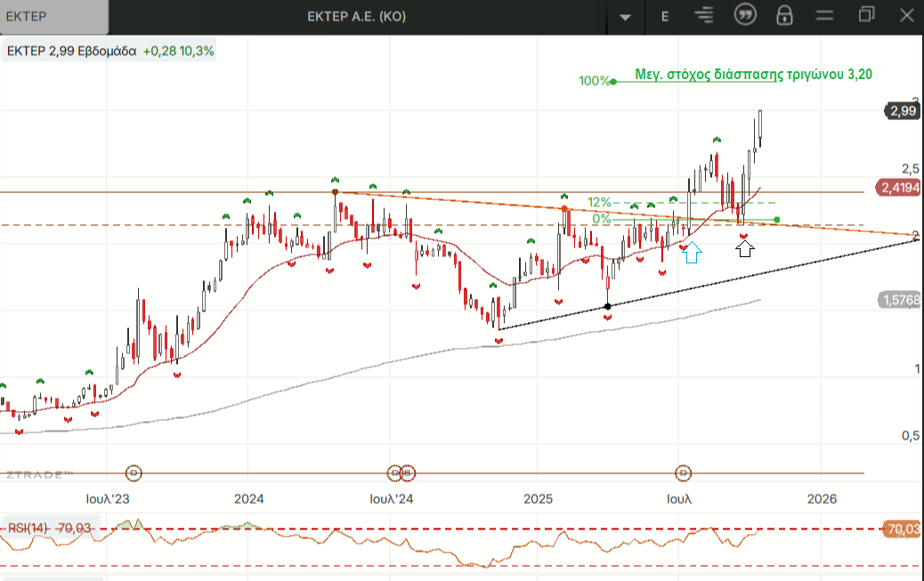Click the orange 70,03 RSI value tag
This screenshot has width=924, height=581.
click(903, 529)
